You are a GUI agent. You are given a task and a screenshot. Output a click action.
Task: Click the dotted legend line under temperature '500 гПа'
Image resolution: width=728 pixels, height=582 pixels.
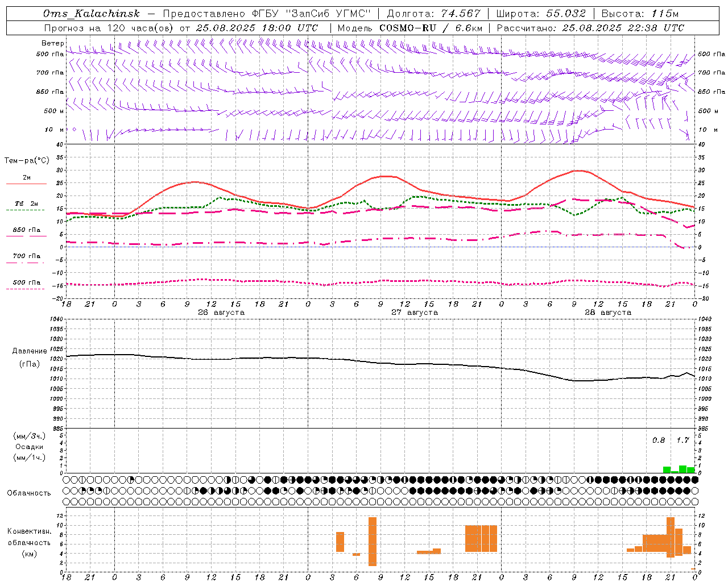(26, 289)
